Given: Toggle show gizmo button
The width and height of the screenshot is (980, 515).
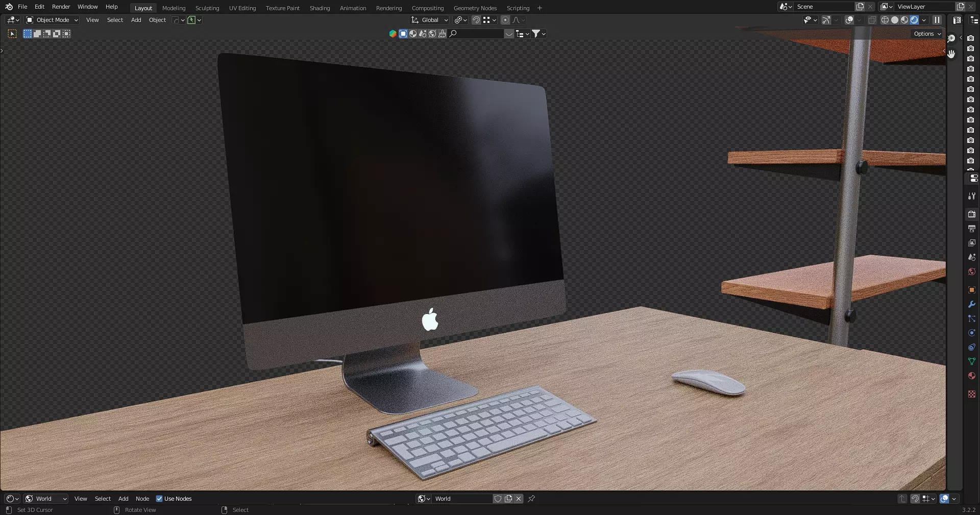Looking at the screenshot, I should pos(826,20).
